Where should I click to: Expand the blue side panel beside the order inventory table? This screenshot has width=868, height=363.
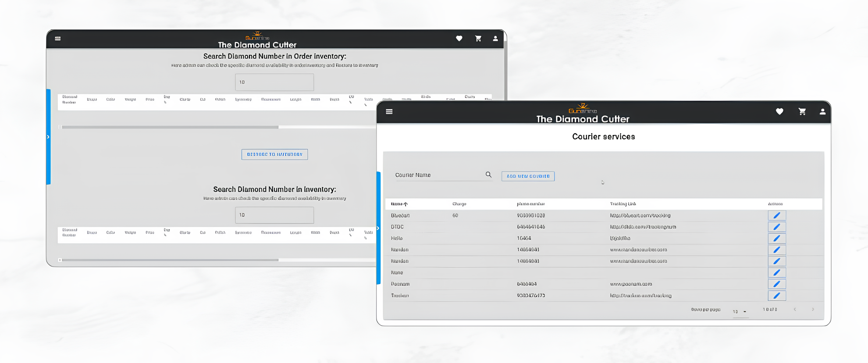(x=48, y=137)
